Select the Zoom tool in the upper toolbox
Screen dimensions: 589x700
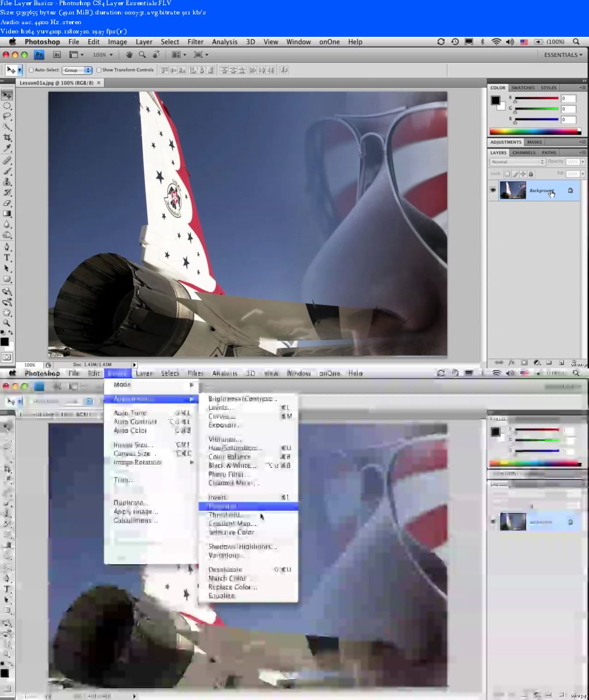(7, 323)
